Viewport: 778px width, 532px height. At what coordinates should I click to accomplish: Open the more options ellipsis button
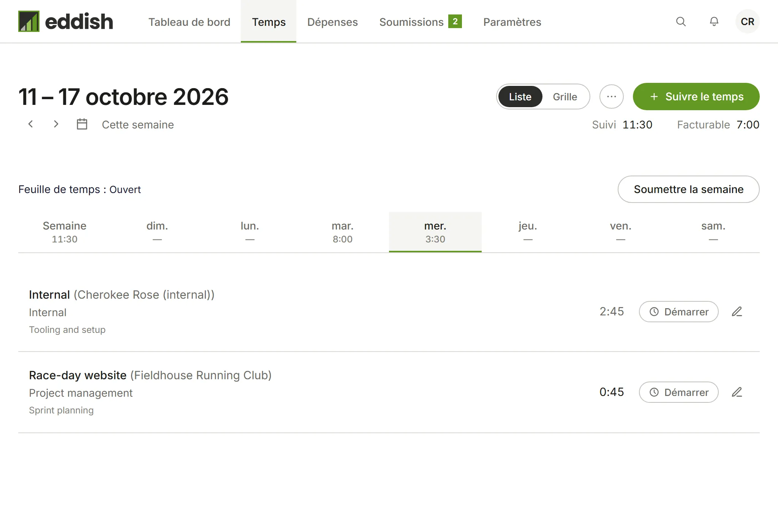(x=611, y=97)
